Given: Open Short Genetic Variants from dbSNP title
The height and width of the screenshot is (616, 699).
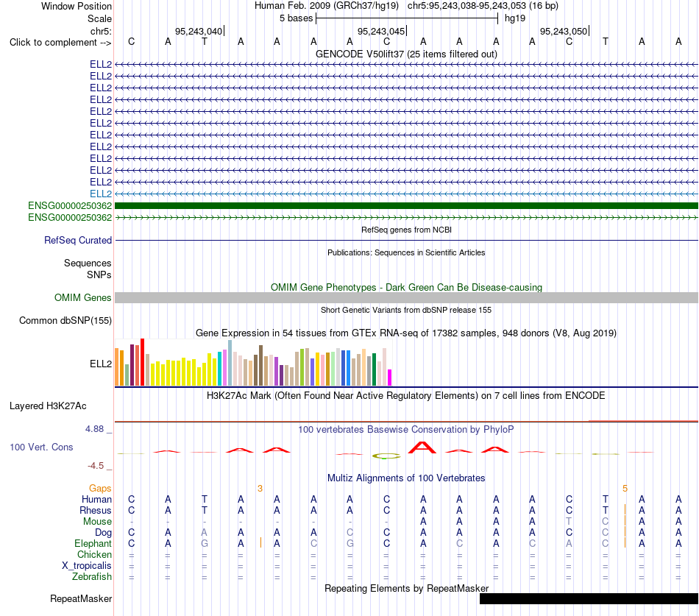Looking at the screenshot, I should pos(406,310).
